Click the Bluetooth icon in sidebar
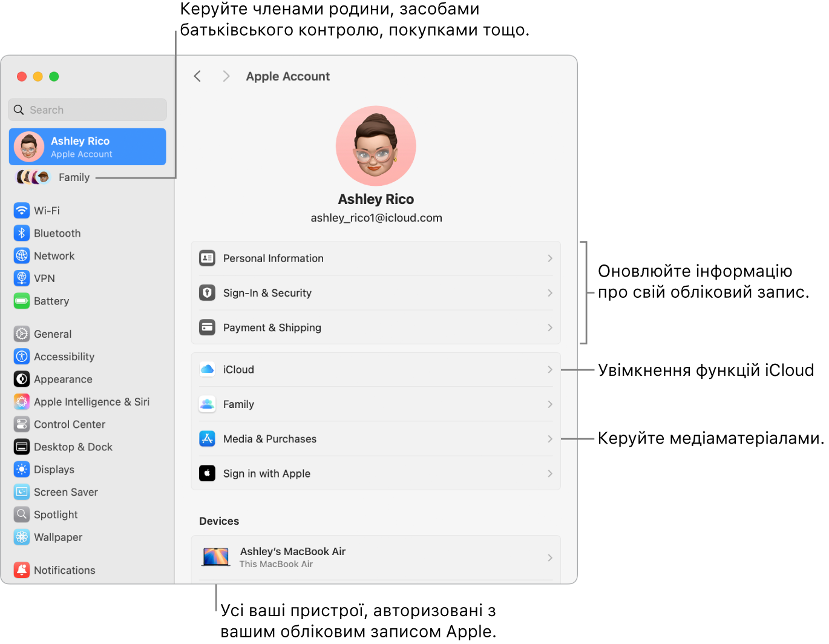829x644 pixels. point(22,233)
